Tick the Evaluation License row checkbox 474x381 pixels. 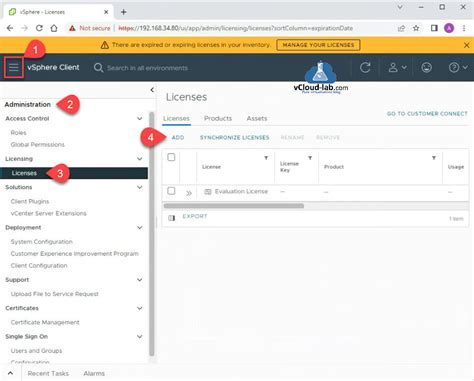point(171,191)
